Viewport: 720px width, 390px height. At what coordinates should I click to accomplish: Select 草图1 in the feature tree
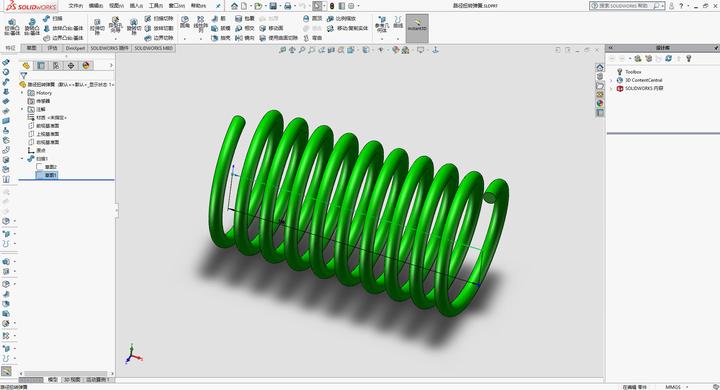click(47, 175)
